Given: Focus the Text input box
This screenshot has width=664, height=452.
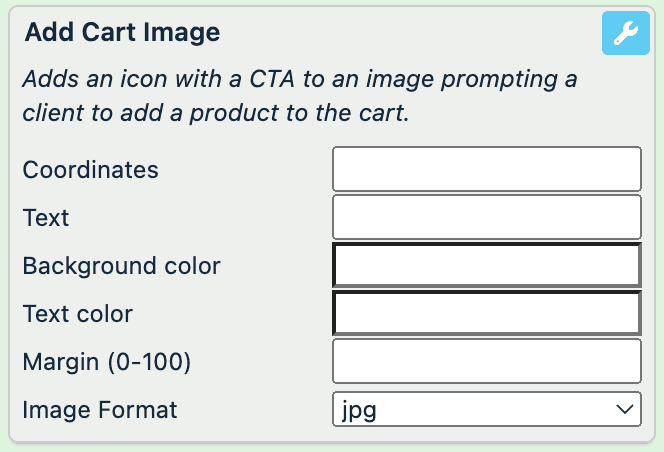Looking at the screenshot, I should [486, 217].
